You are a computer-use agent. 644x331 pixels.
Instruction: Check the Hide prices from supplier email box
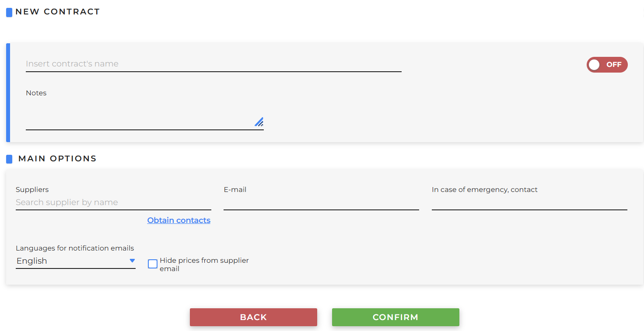pyautogui.click(x=153, y=264)
